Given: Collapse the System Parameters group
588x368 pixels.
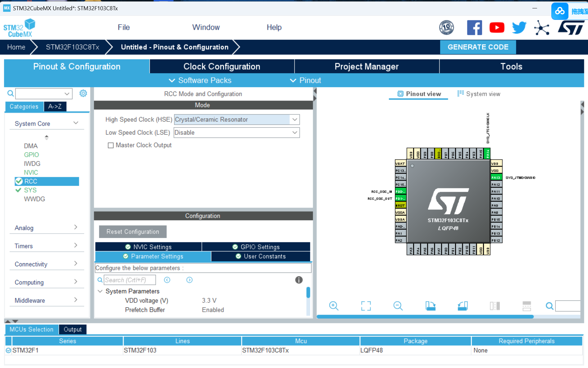Looking at the screenshot, I should click(100, 291).
